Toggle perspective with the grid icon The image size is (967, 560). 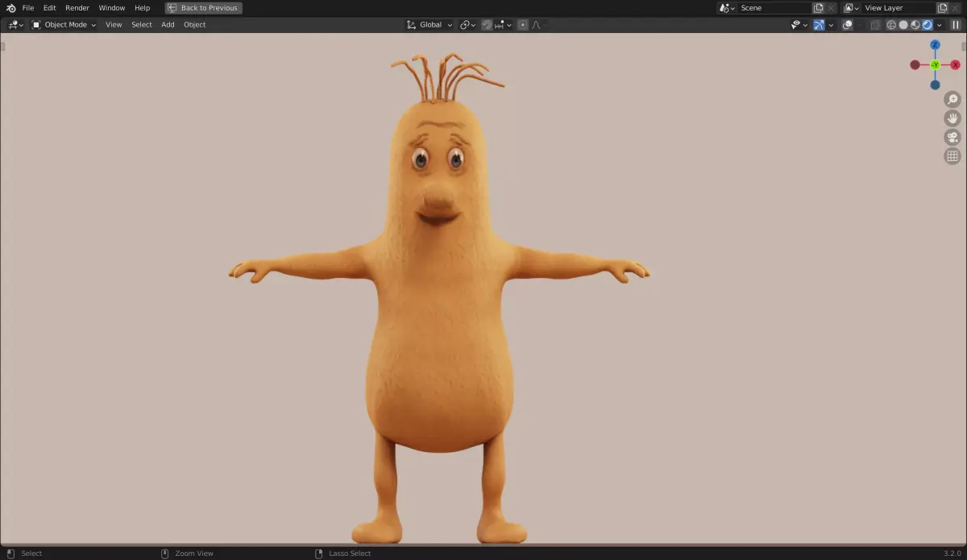952,155
